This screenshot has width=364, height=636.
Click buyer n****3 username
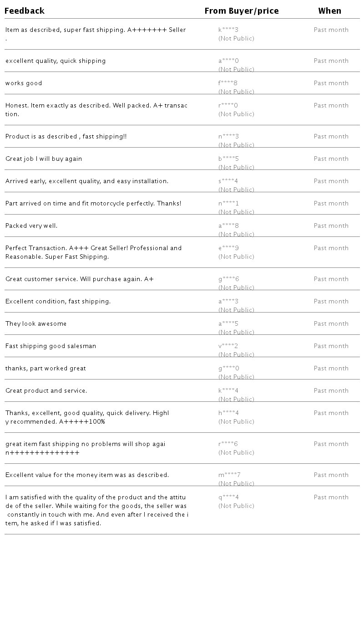click(x=228, y=137)
